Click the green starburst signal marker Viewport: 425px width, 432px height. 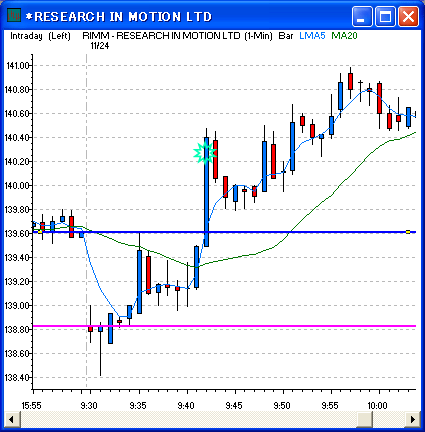click(204, 153)
